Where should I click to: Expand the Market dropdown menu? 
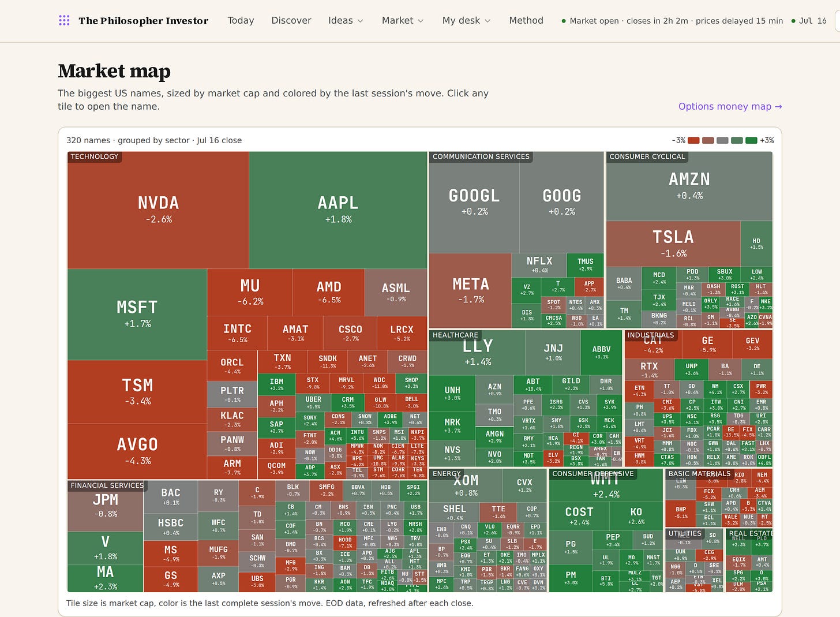(403, 21)
